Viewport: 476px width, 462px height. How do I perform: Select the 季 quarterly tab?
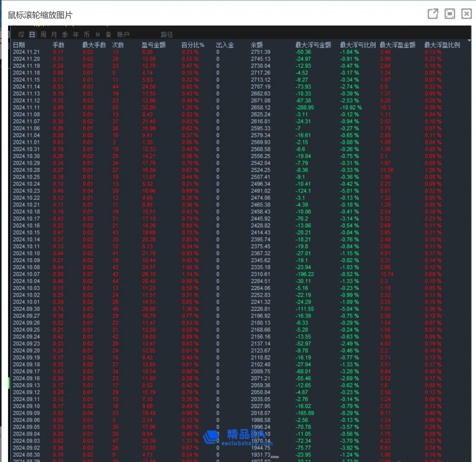point(65,34)
